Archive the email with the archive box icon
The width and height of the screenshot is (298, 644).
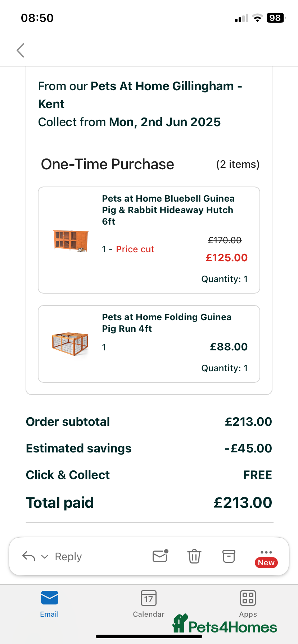(229, 556)
